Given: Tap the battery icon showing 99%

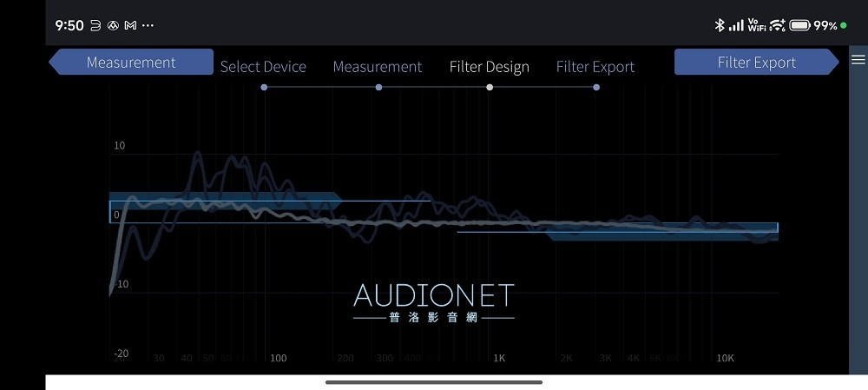Looking at the screenshot, I should click(799, 25).
